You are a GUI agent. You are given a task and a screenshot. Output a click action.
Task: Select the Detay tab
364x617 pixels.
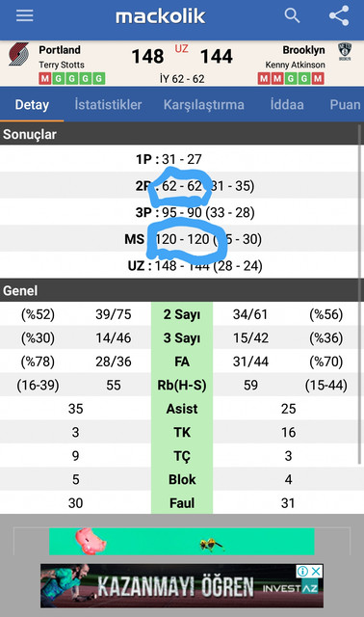coord(32,105)
